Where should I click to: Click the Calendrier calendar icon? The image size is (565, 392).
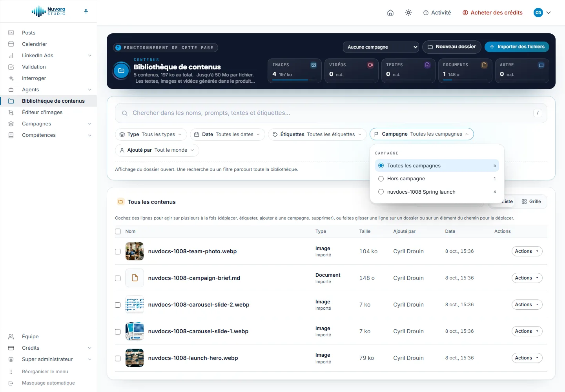pos(11,44)
